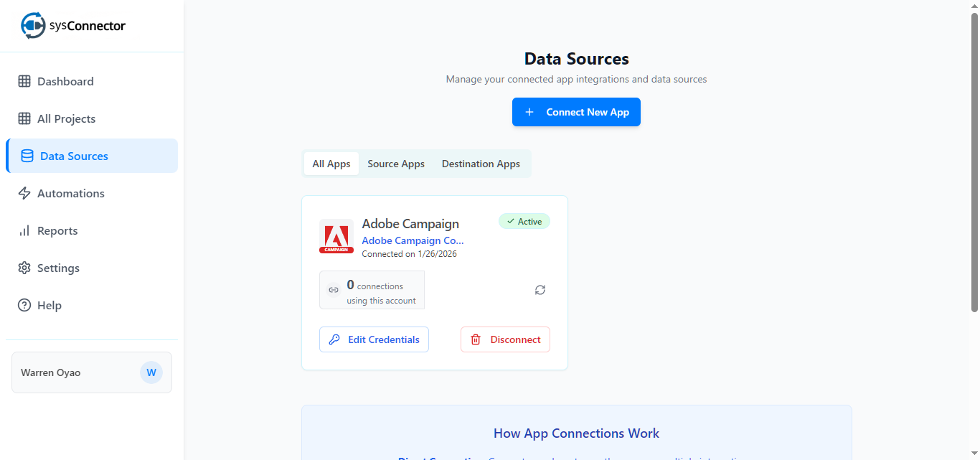The height and width of the screenshot is (460, 980).
Task: Click the Reports bar chart icon
Action: coord(24,230)
